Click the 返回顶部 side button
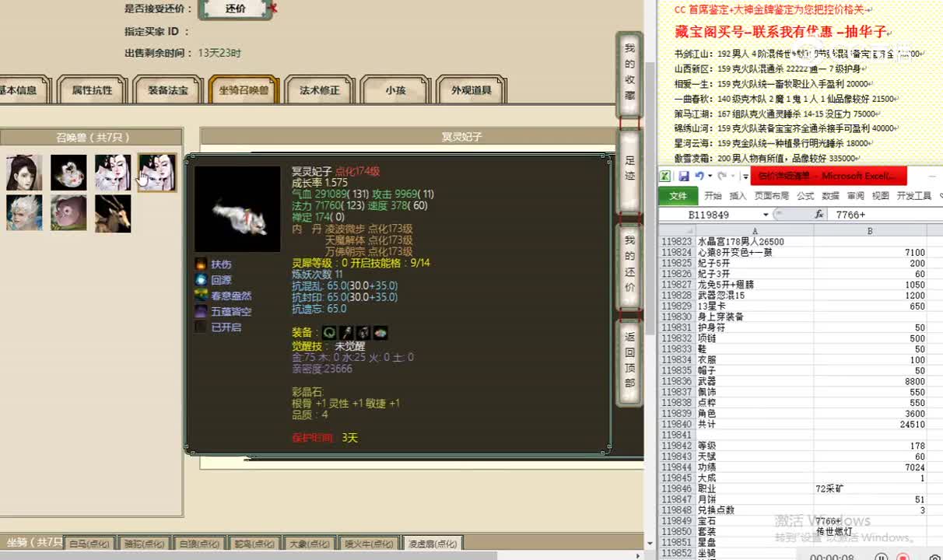 [x=629, y=363]
